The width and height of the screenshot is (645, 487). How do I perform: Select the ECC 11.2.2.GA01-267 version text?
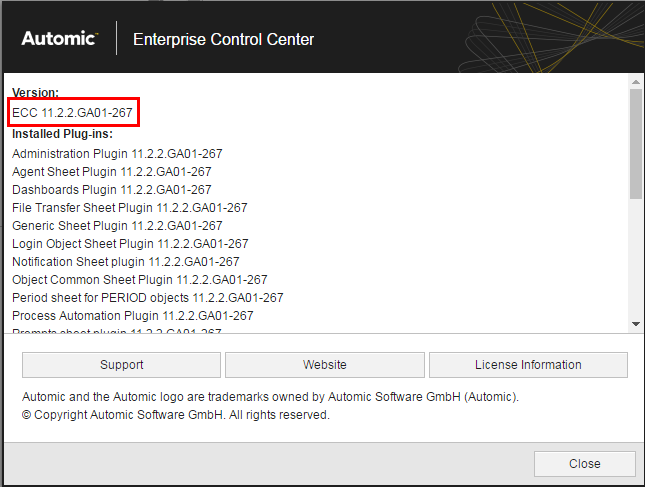tap(72, 112)
